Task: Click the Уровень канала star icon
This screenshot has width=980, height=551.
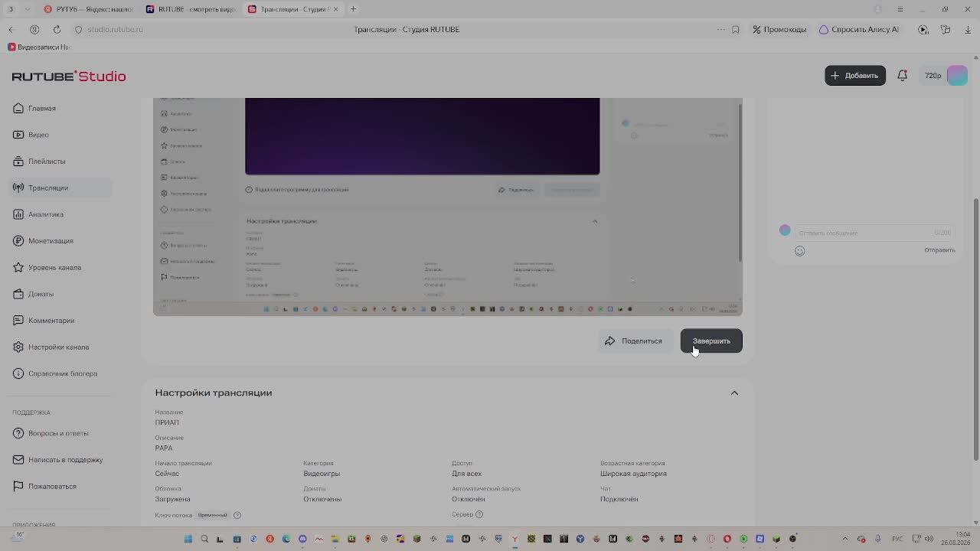Action: click(x=19, y=267)
